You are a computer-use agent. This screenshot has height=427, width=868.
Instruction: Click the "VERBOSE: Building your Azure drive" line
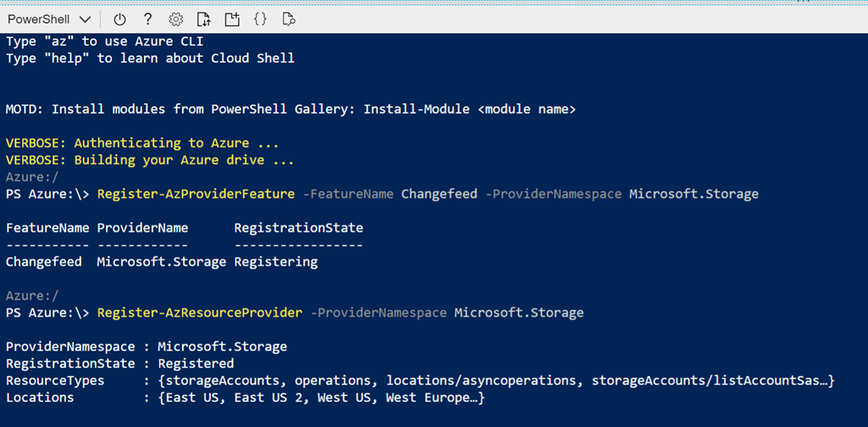(150, 160)
